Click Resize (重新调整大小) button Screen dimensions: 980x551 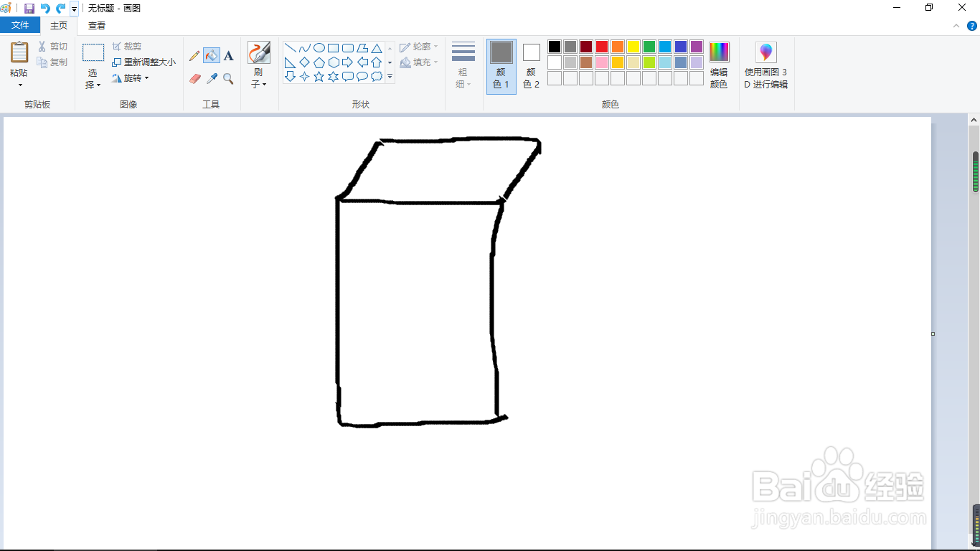[x=143, y=62]
